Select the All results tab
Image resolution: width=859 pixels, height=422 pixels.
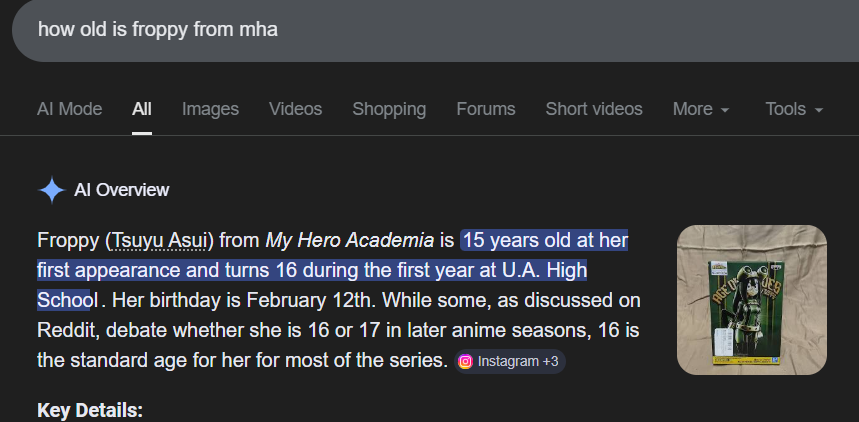pyautogui.click(x=142, y=109)
